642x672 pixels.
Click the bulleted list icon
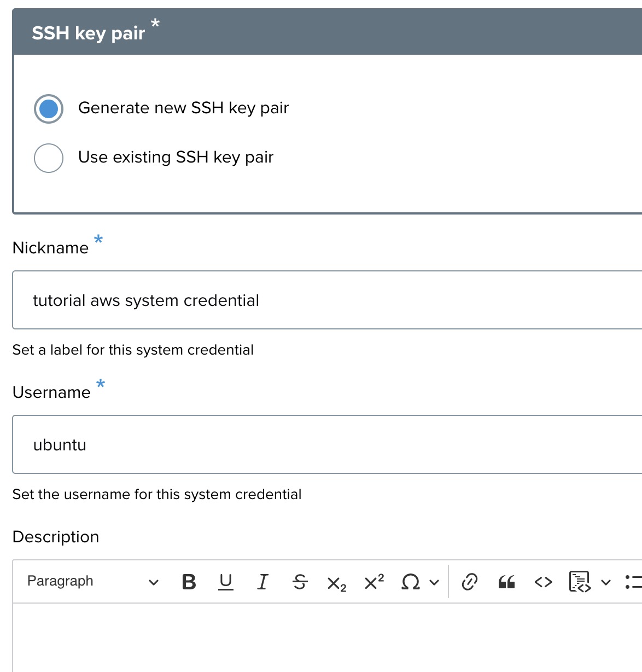tap(633, 582)
